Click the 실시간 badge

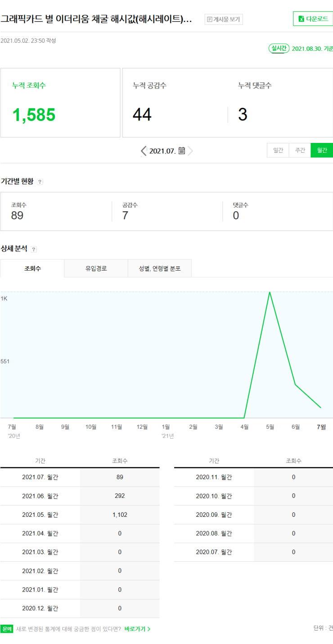[279, 48]
